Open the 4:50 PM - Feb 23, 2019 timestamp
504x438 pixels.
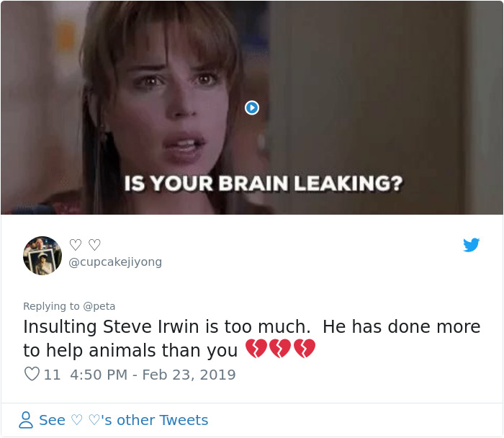153,375
